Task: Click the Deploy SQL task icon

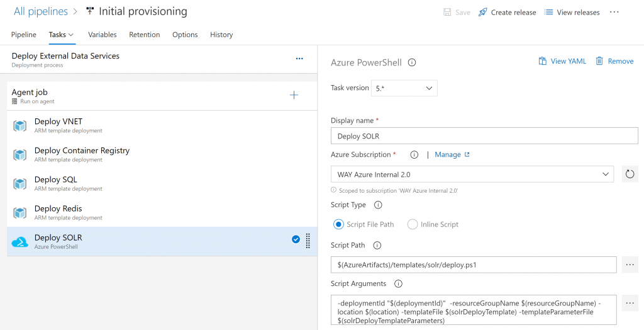Action: click(19, 183)
